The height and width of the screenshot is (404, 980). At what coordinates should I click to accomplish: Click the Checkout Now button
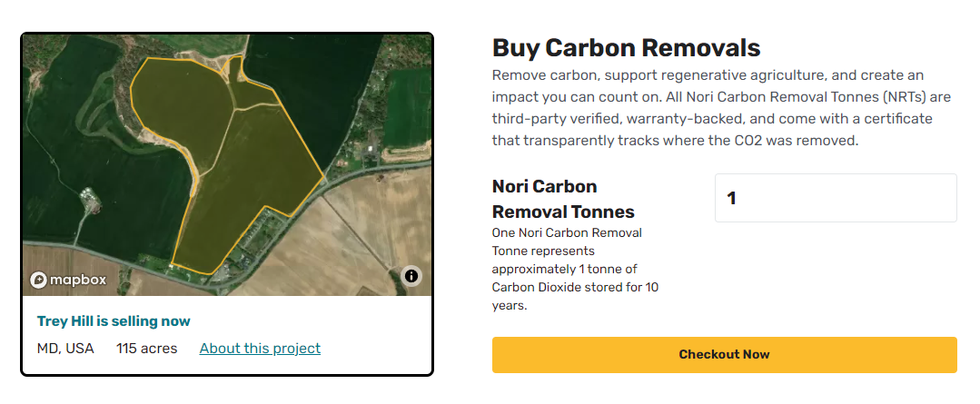click(725, 355)
